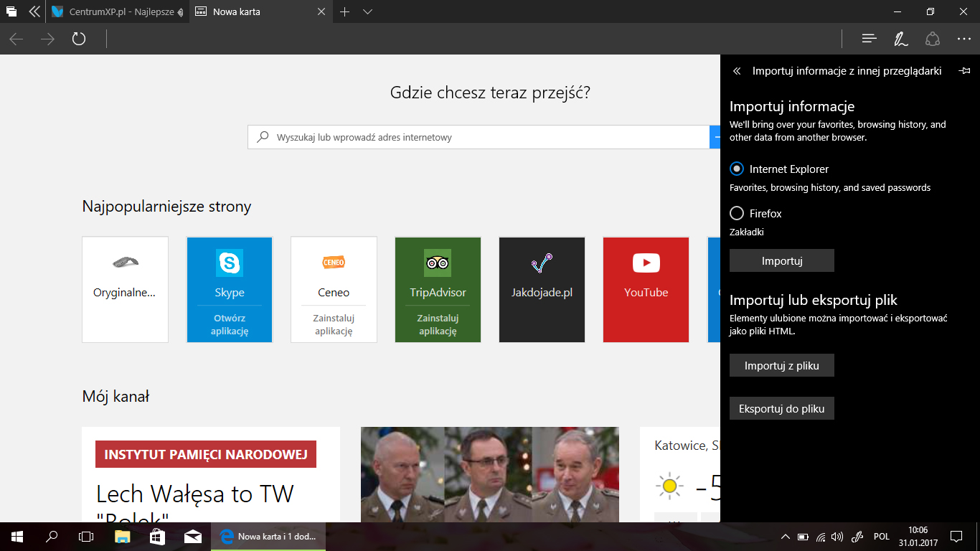Pin the import panel open

click(x=965, y=71)
